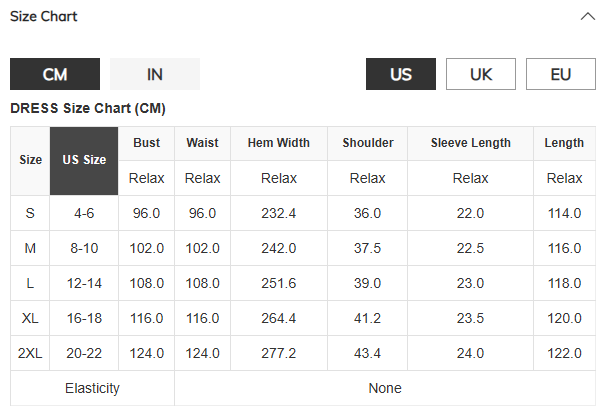This screenshot has width=603, height=412.
Task: Click the M size row label
Action: click(x=30, y=248)
